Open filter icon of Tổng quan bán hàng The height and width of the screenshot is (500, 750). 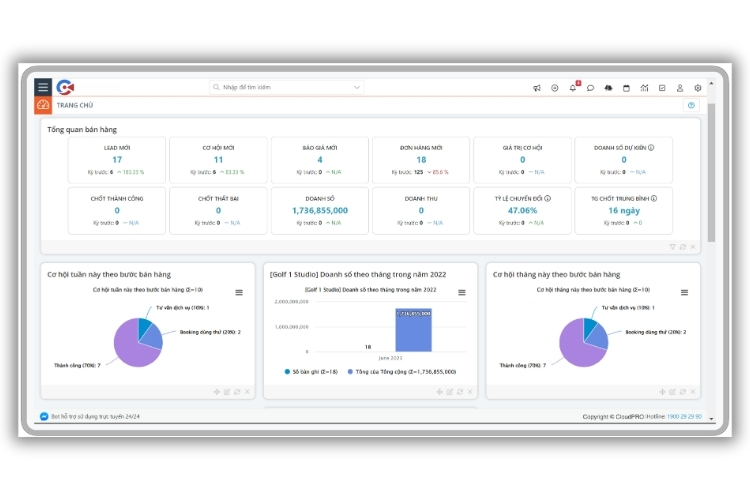[x=672, y=246]
